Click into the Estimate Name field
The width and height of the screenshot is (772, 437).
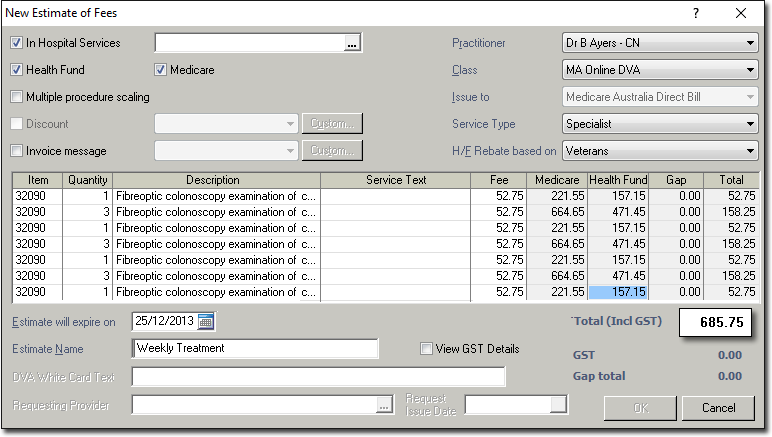click(255, 348)
